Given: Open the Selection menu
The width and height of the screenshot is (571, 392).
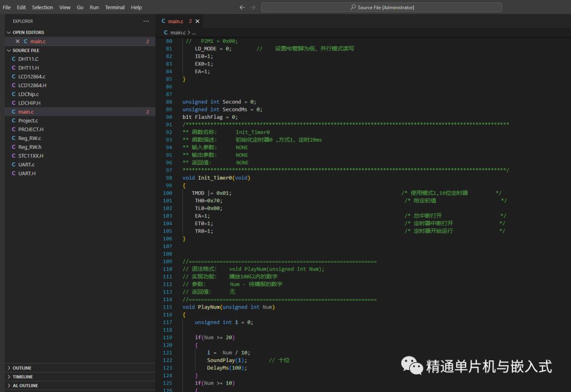Looking at the screenshot, I should coord(42,7).
